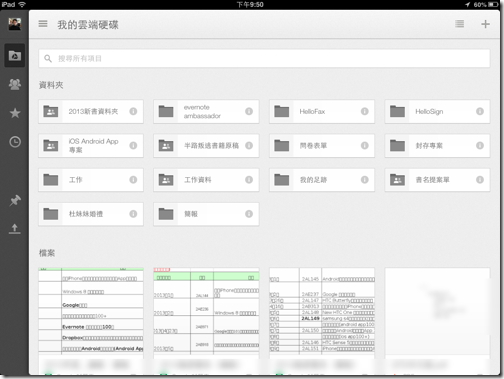Show info for 半路叛逃書籍原稿 folder
Viewport: 504px width, 379px height.
click(x=249, y=146)
